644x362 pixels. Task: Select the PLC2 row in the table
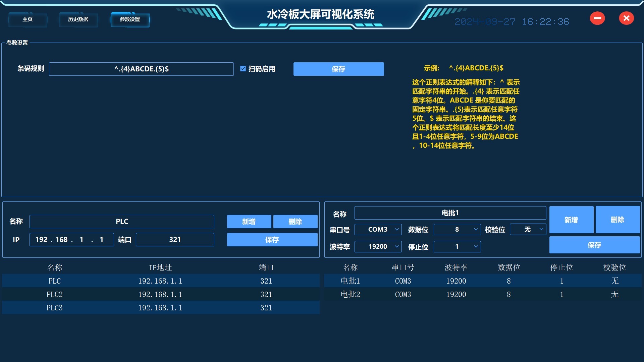(160, 294)
